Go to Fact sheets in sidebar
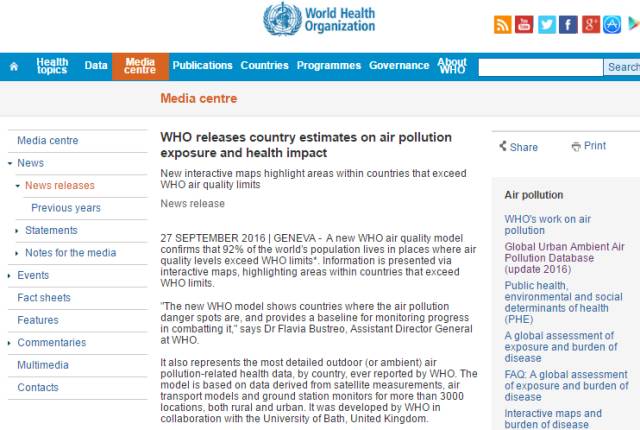640x430 pixels. click(44, 298)
